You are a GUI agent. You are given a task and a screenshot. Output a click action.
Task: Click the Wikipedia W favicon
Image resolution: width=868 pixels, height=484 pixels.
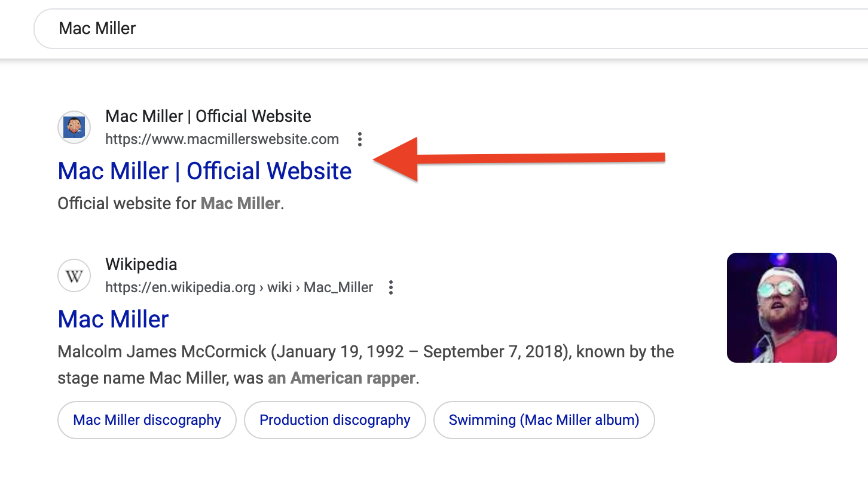pos(74,275)
